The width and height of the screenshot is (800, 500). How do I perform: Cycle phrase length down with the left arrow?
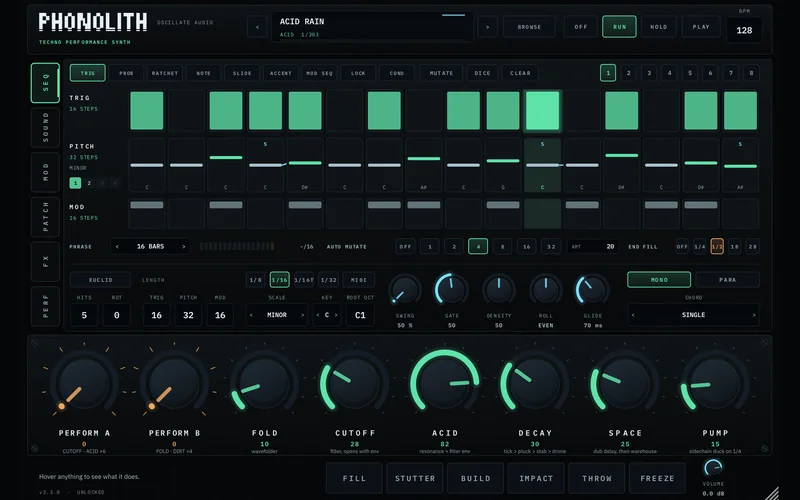point(117,246)
